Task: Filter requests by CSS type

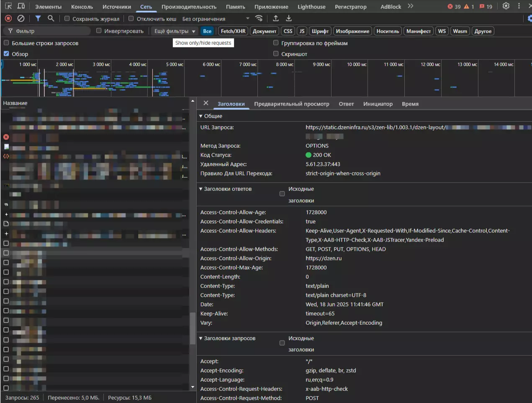Action: 288,31
